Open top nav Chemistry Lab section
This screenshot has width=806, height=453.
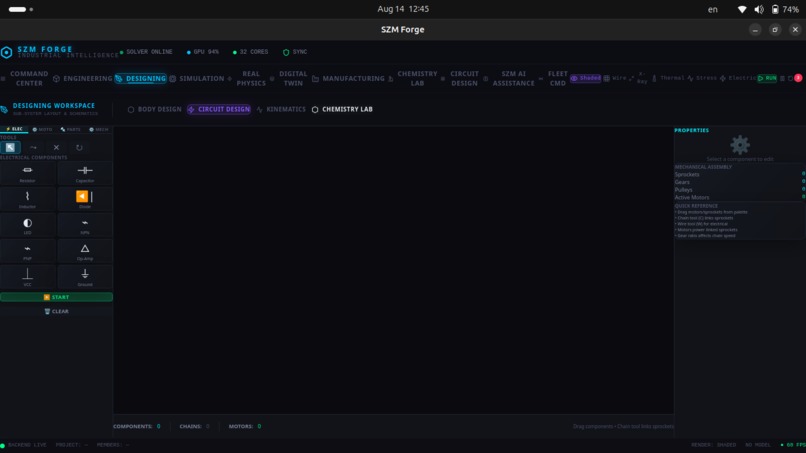[413, 79]
